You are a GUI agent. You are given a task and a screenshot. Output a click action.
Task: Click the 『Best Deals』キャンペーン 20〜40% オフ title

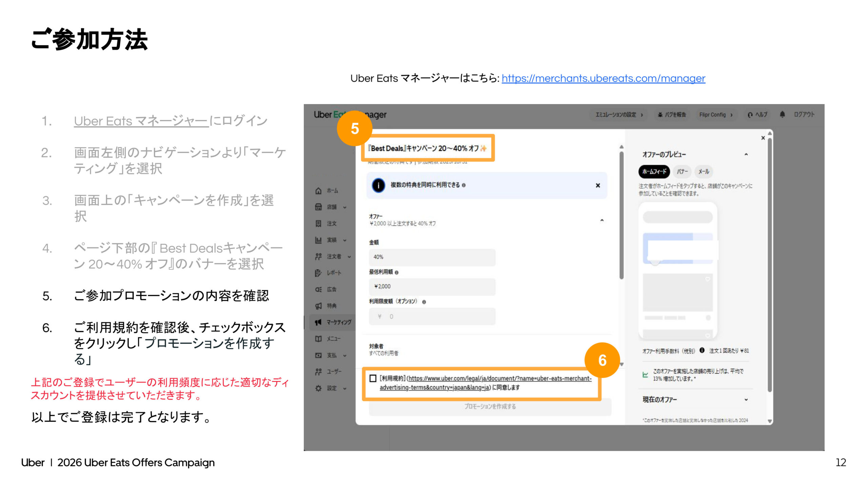coord(428,148)
